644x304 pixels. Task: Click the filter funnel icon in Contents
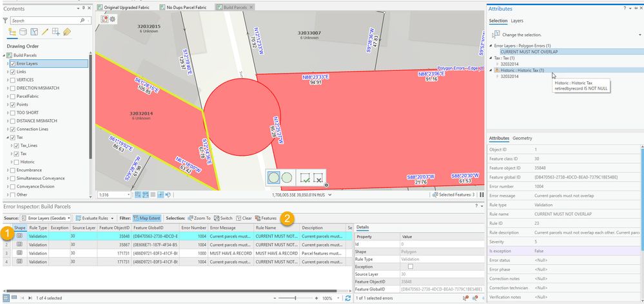pos(5,21)
